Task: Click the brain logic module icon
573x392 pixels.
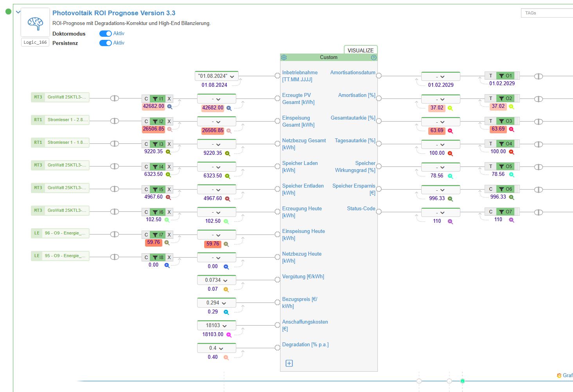Action: pos(35,23)
